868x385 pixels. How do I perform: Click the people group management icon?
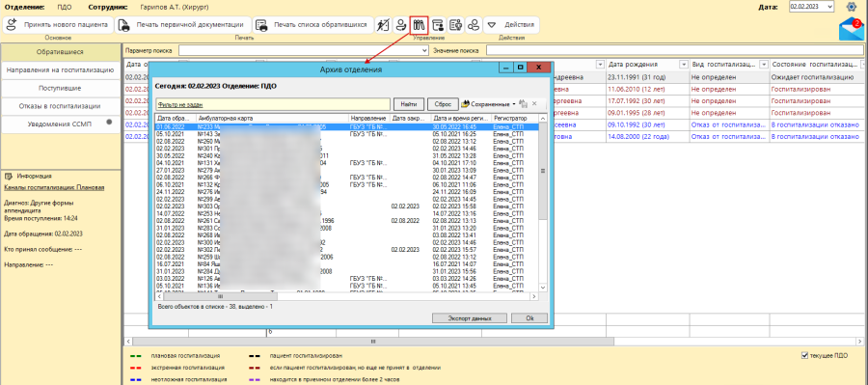click(474, 25)
